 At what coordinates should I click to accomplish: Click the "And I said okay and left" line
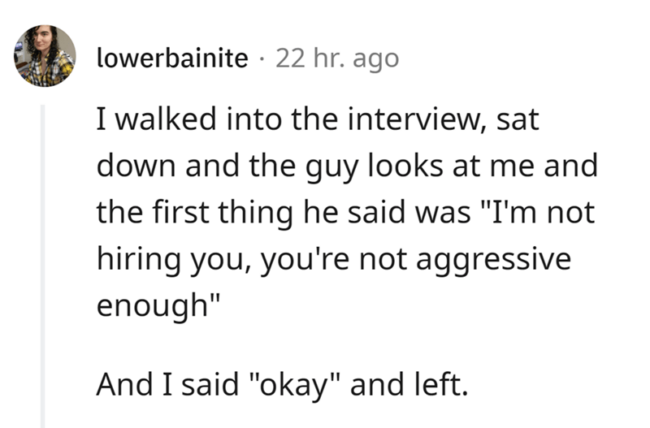click(281, 384)
